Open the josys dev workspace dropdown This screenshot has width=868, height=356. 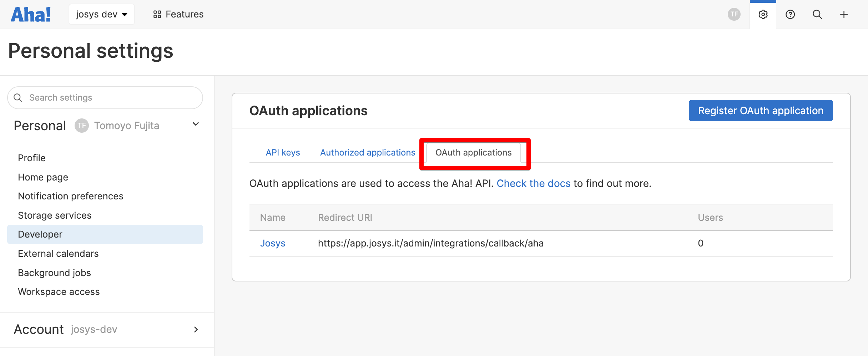tap(101, 15)
